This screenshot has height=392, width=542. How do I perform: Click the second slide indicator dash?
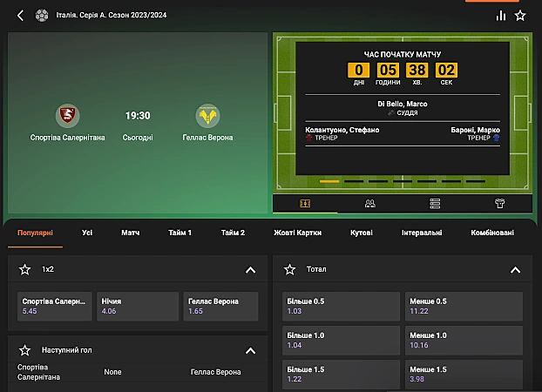(353, 181)
